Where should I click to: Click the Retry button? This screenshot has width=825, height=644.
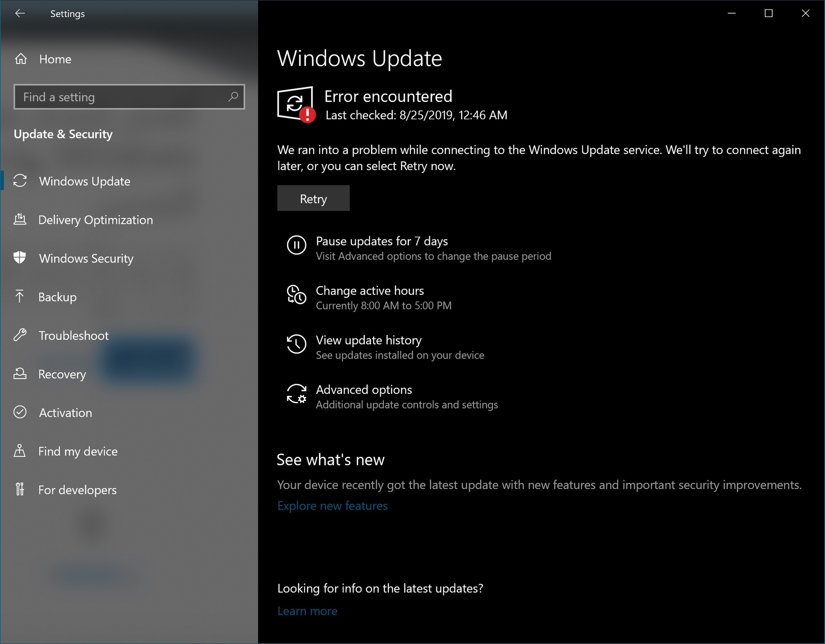tap(313, 198)
